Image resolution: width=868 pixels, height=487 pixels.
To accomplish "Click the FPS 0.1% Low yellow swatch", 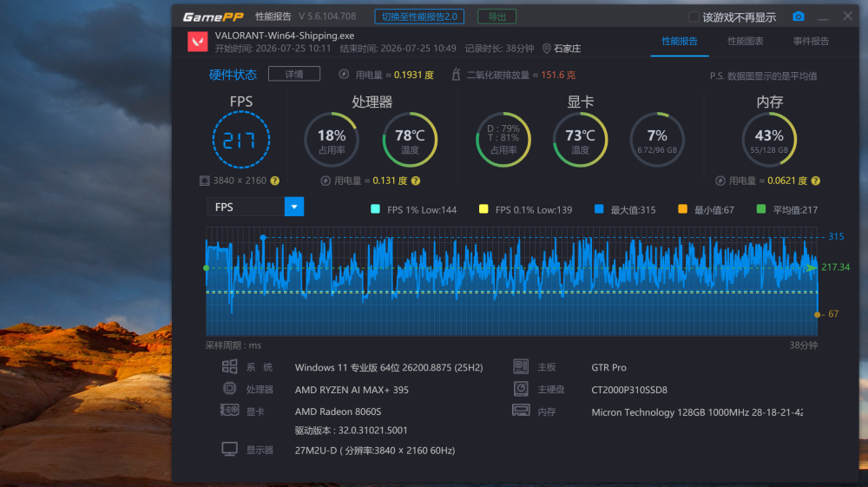I will [483, 208].
